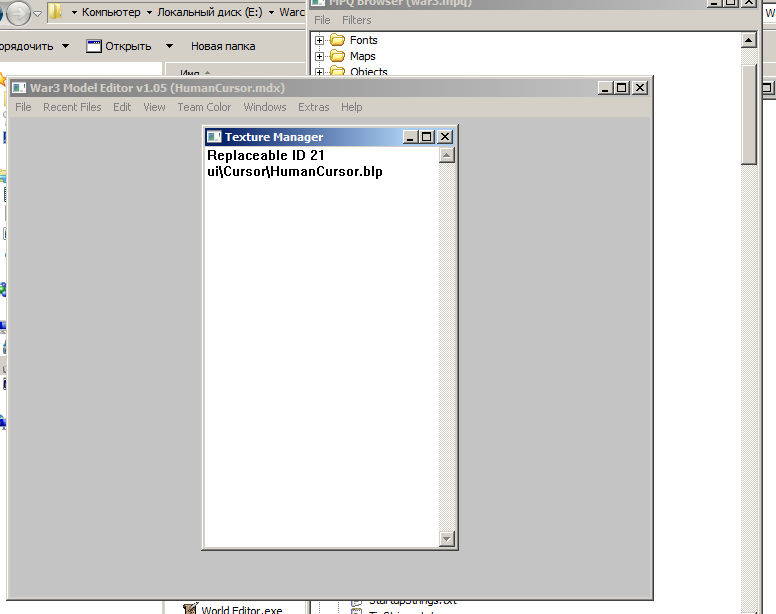Open the Team Color menu
The width and height of the screenshot is (776, 614).
pyautogui.click(x=204, y=107)
